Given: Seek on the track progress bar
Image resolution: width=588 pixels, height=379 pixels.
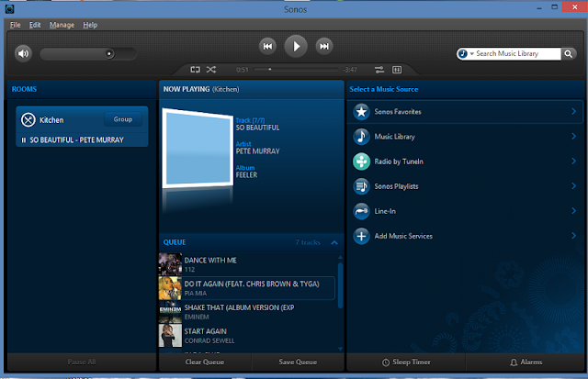Looking at the screenshot, I should coord(296,69).
